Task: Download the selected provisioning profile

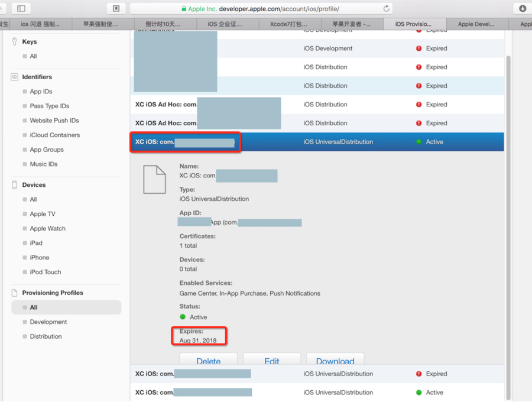Action: tap(335, 359)
